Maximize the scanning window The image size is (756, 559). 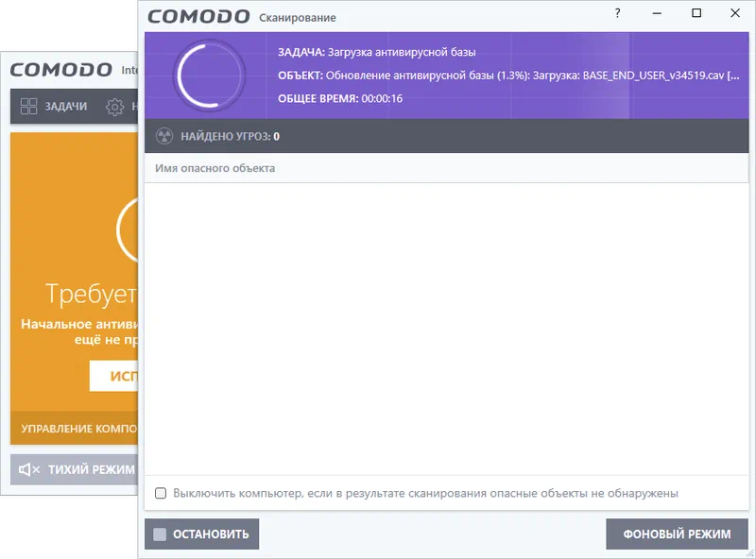coord(696,13)
